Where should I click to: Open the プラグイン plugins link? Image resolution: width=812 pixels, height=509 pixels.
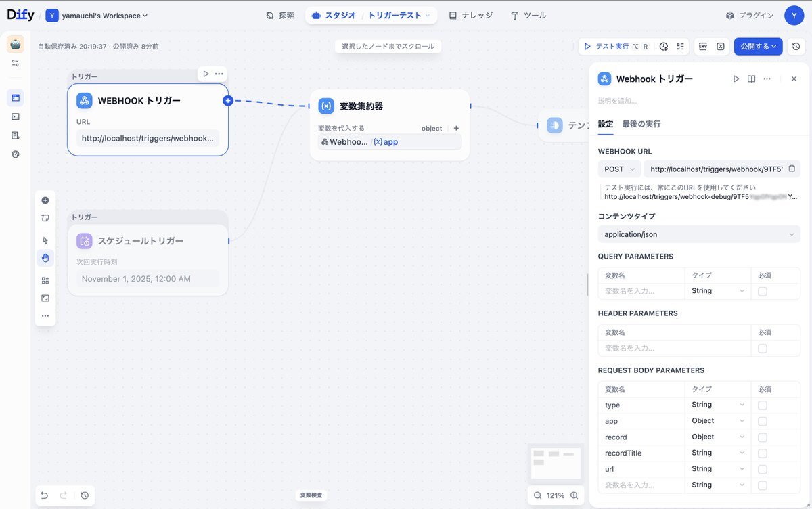pos(750,15)
